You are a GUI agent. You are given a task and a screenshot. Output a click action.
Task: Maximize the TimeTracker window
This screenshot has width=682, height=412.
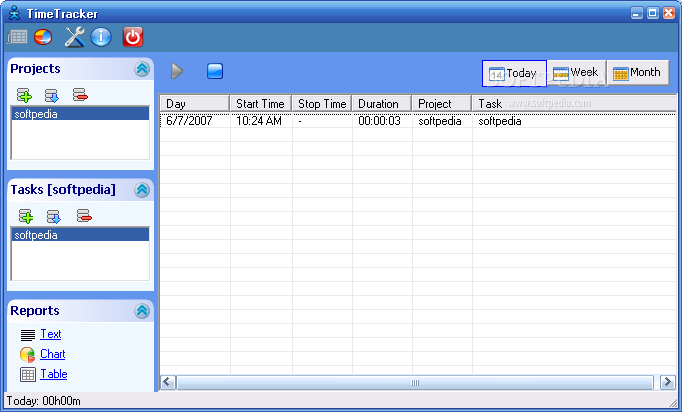pos(653,13)
